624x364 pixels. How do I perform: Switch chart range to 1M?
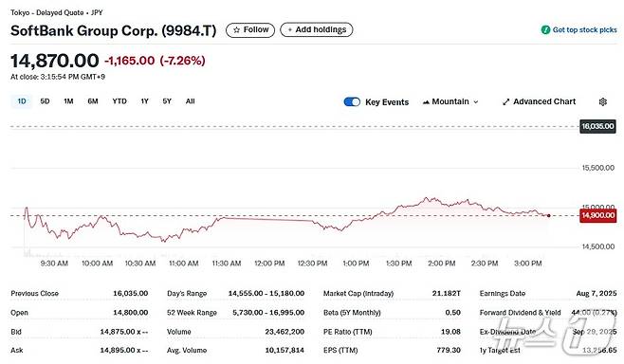click(x=68, y=101)
